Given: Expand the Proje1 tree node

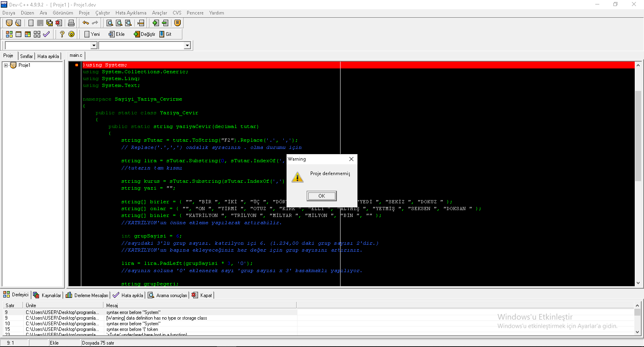Looking at the screenshot, I should pos(6,65).
